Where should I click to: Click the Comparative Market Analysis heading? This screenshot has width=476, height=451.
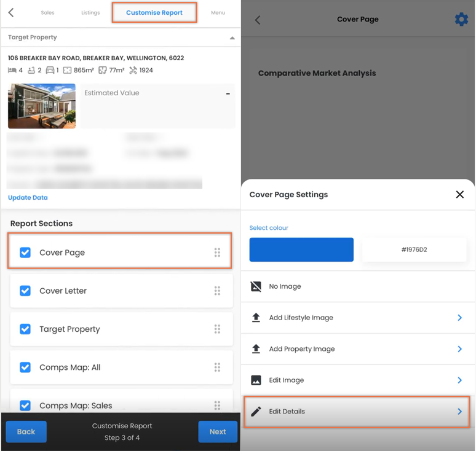point(317,73)
